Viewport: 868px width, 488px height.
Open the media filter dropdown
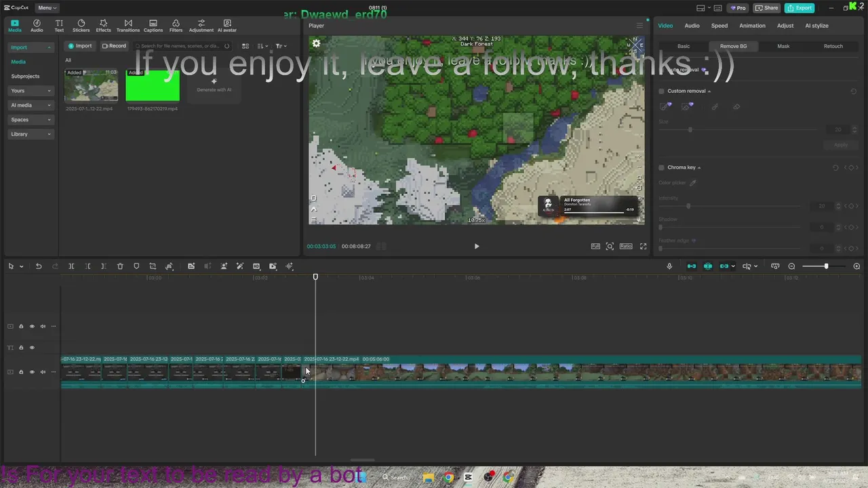281,46
